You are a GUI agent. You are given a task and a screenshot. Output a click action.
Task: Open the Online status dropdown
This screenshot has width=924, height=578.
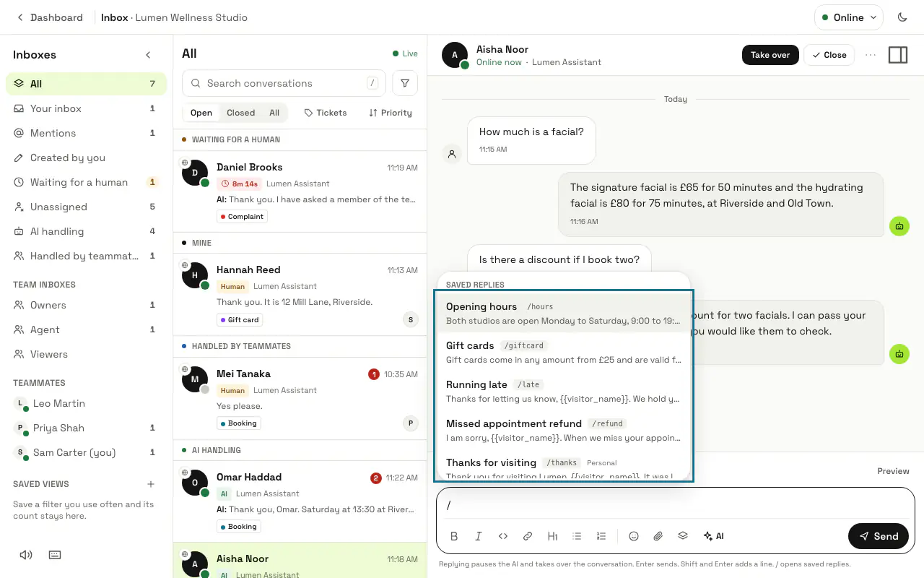pos(849,17)
